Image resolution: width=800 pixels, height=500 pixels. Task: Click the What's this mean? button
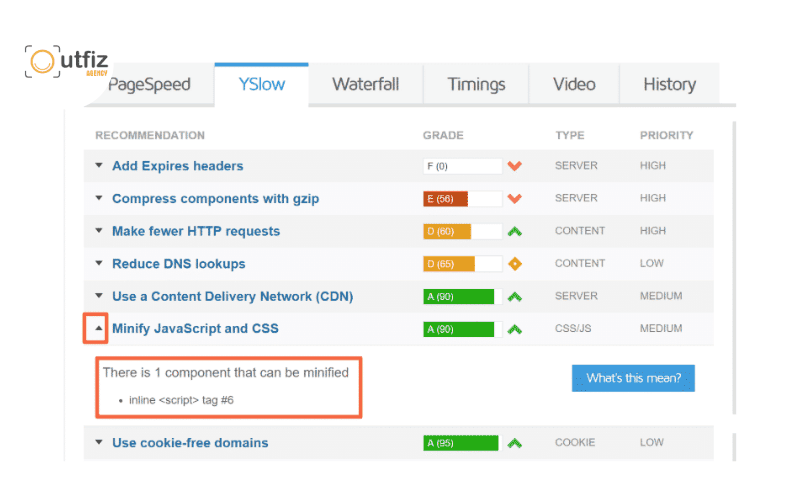(633, 378)
